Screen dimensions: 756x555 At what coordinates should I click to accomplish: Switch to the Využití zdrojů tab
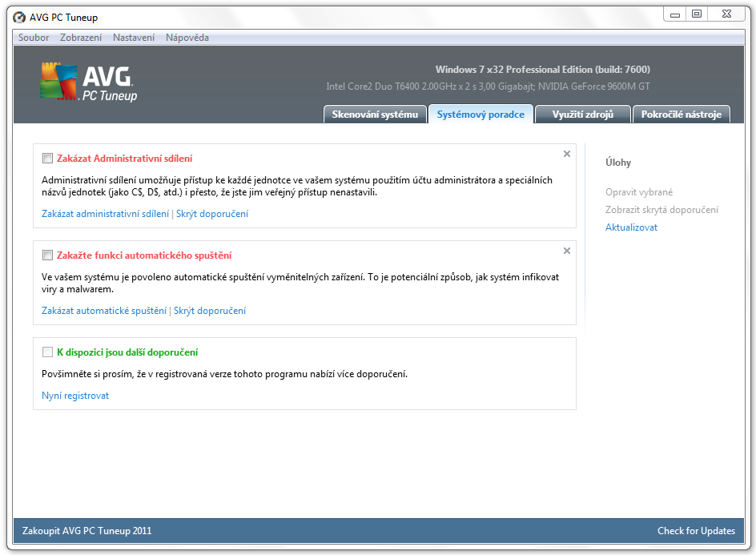click(583, 115)
